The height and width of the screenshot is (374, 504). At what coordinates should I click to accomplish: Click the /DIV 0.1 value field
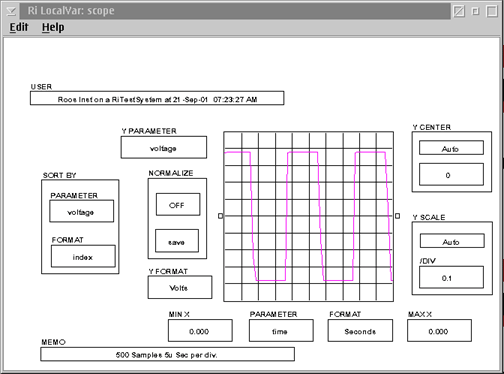click(x=451, y=277)
